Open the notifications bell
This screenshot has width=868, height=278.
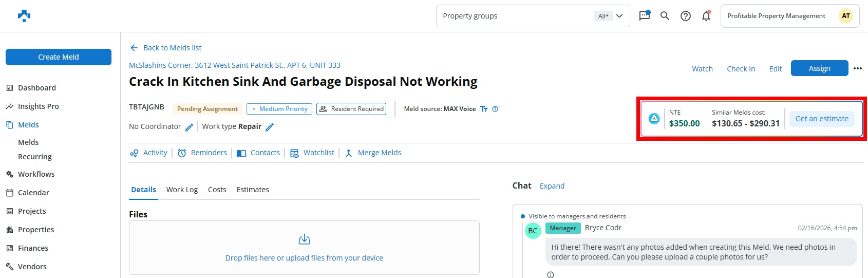[x=706, y=16]
